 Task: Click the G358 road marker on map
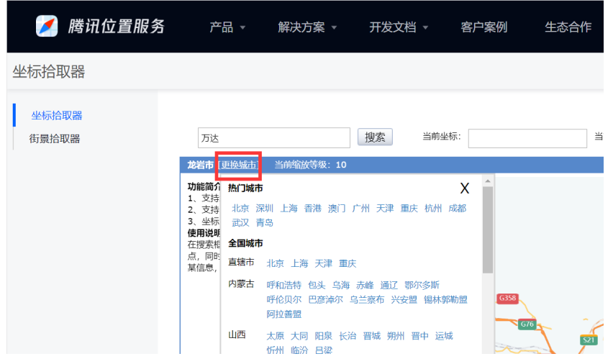point(507,298)
